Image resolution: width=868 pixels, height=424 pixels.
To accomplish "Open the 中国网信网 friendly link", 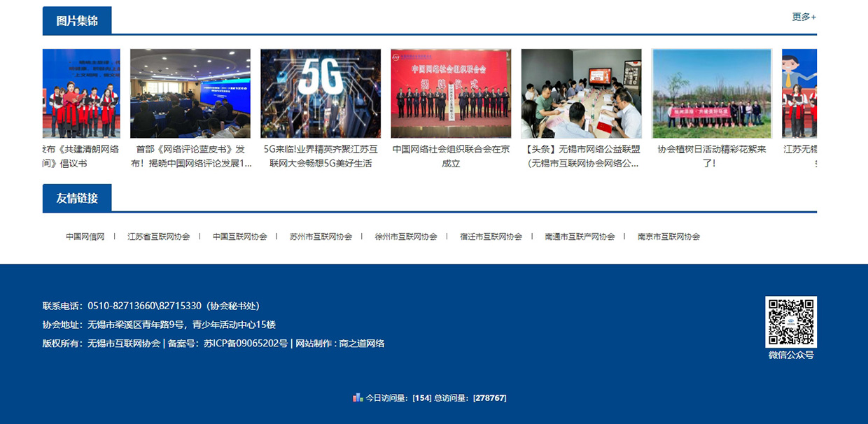I will 85,236.
